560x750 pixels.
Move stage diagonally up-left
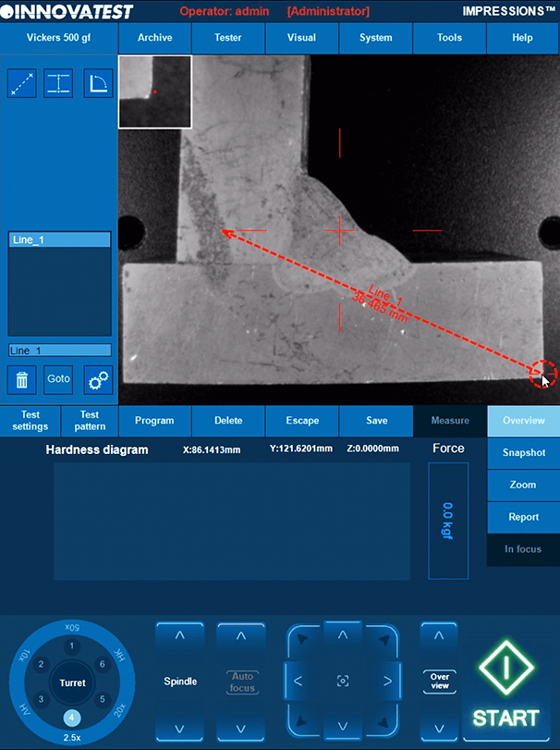coord(301,640)
